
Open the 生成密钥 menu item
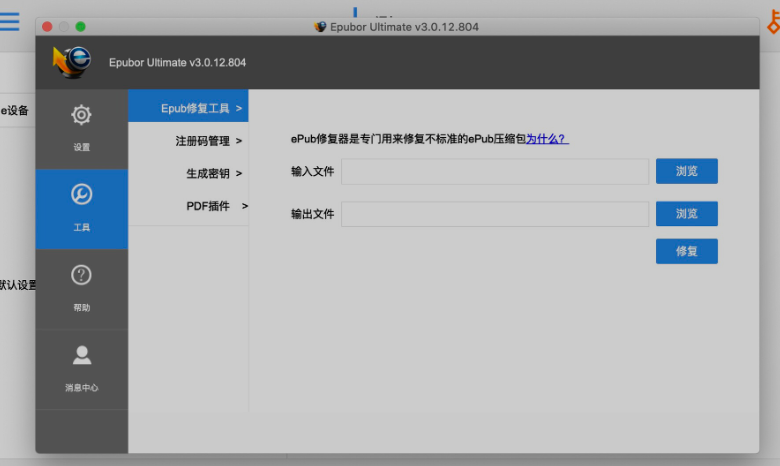(x=189, y=174)
